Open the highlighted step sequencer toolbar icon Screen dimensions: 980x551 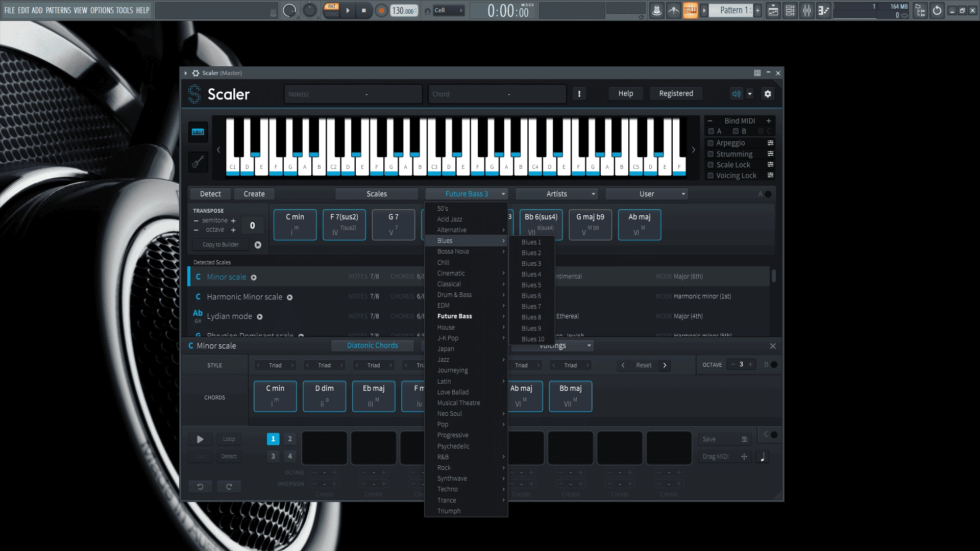click(690, 10)
